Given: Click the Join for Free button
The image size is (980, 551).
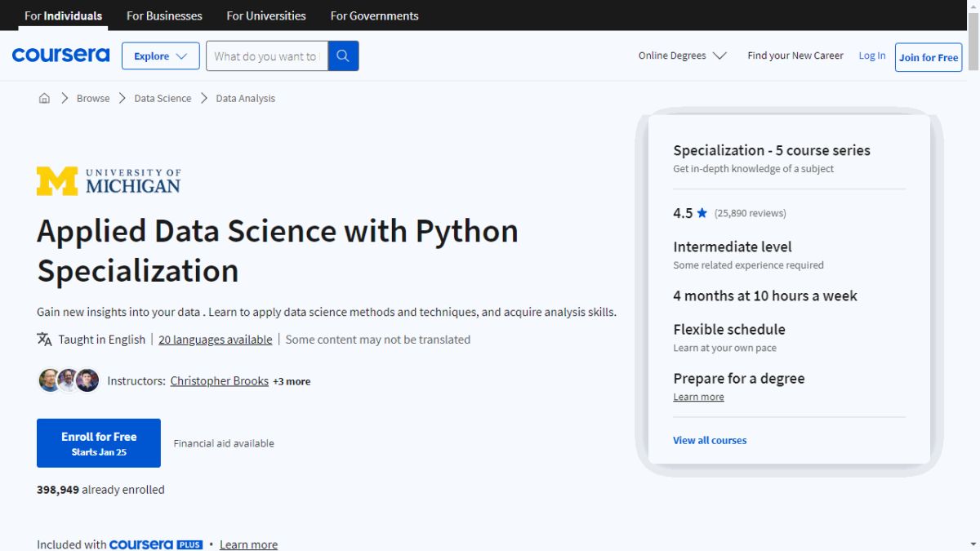Looking at the screenshot, I should [928, 57].
